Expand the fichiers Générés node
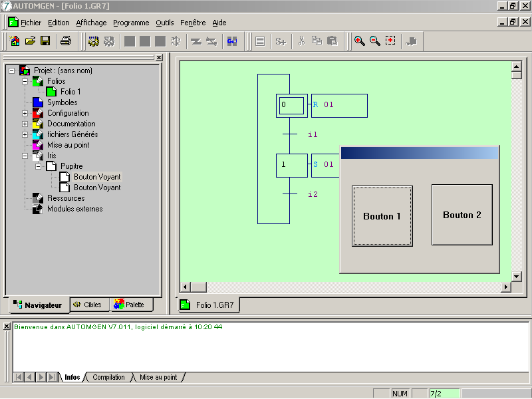Image resolution: width=532 pixels, height=399 pixels. 25,134
